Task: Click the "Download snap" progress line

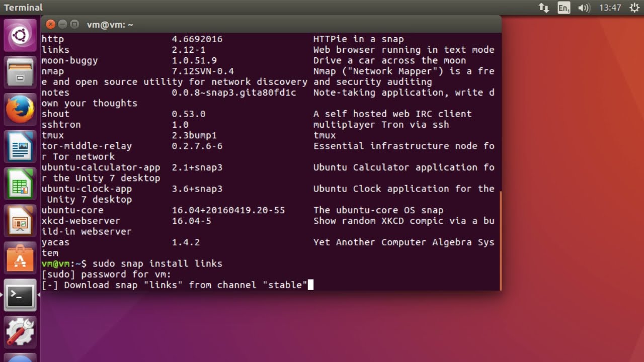Action: click(175, 285)
